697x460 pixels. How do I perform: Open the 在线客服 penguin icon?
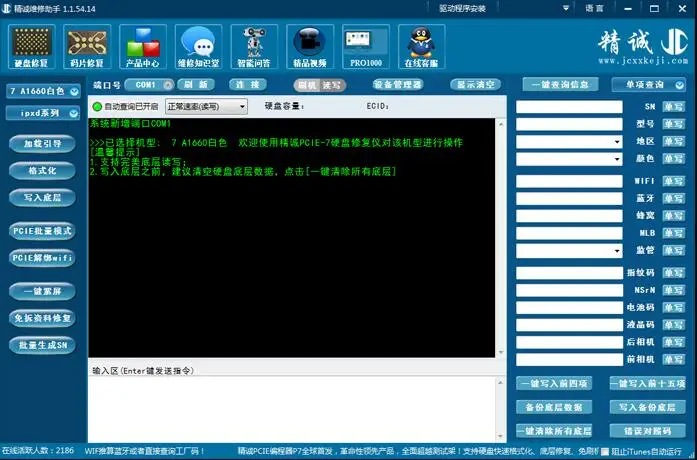tap(421, 47)
